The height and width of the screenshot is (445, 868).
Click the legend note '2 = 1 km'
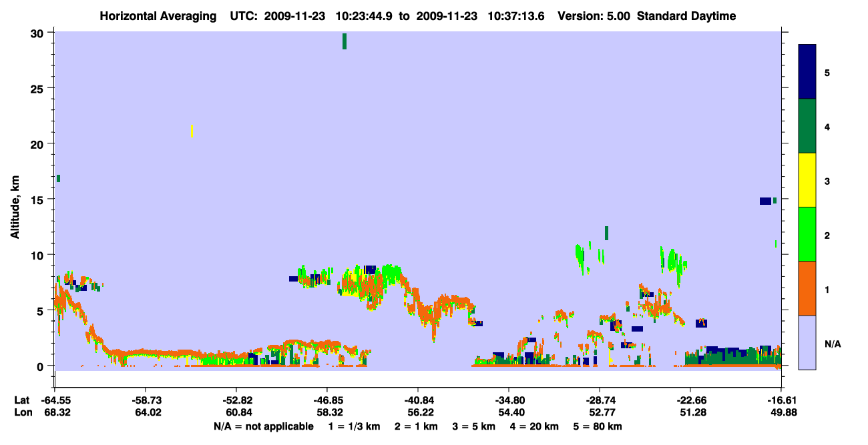click(416, 426)
